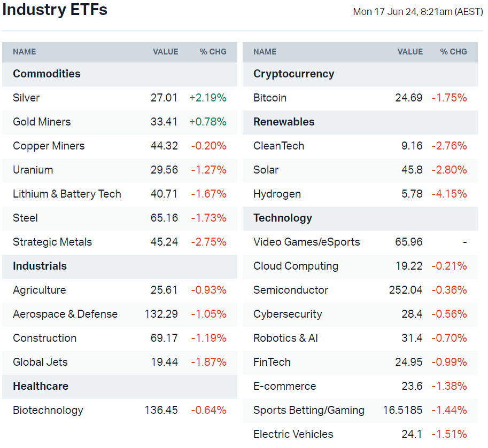Sort right table by % CHG header
The height and width of the screenshot is (448, 488).
453,52
